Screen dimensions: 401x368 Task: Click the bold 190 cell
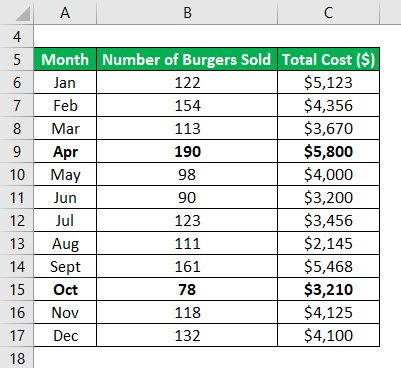pyautogui.click(x=187, y=151)
